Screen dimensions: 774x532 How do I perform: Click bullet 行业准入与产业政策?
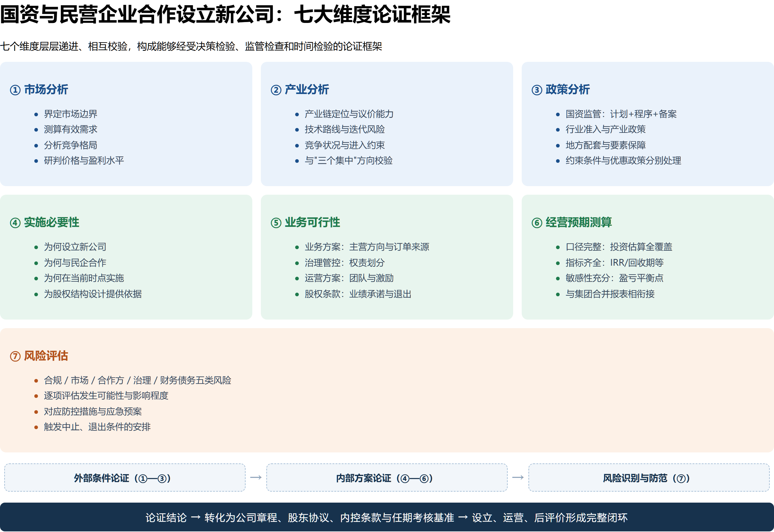pos(606,129)
